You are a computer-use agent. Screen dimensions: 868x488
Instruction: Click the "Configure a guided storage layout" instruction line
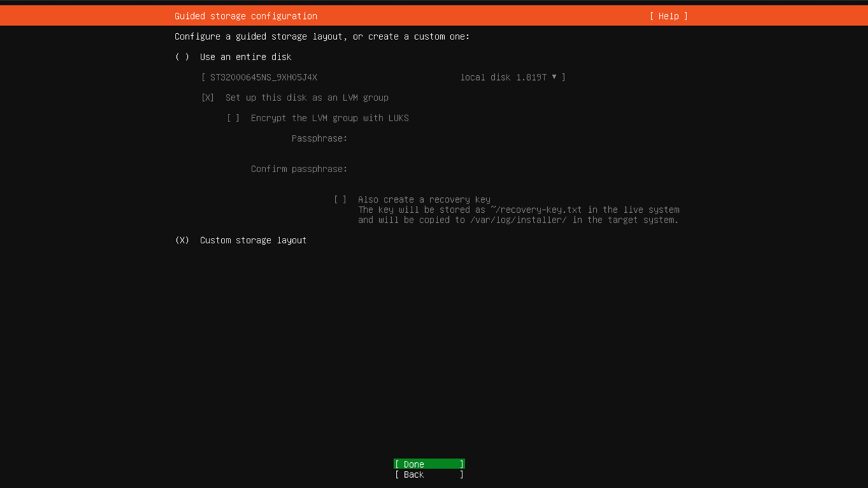coord(322,37)
